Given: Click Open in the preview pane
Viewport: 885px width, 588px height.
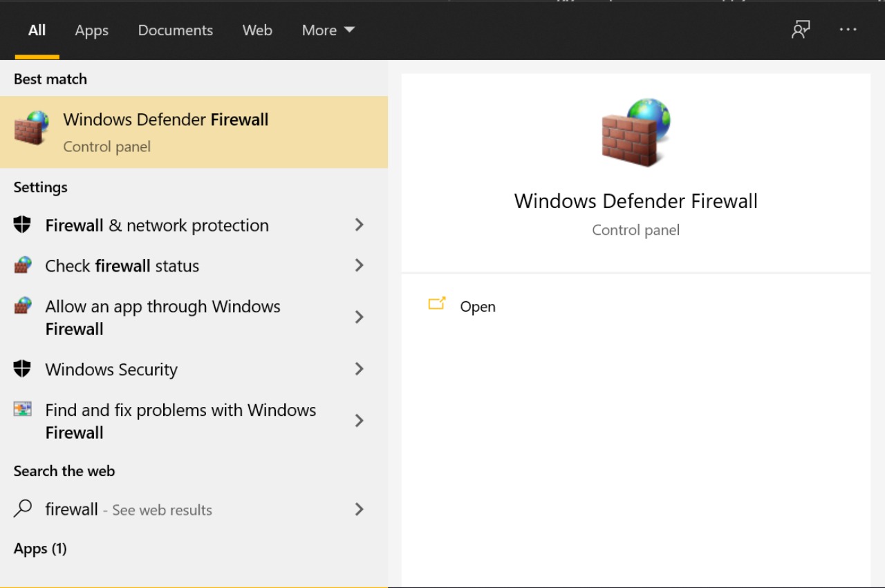Looking at the screenshot, I should [478, 307].
